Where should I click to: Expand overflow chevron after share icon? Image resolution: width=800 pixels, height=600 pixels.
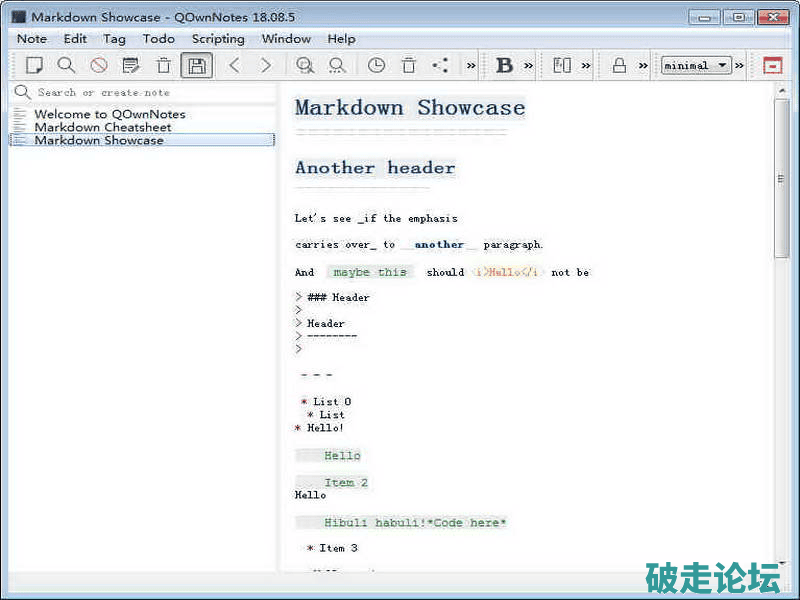pyautogui.click(x=471, y=66)
